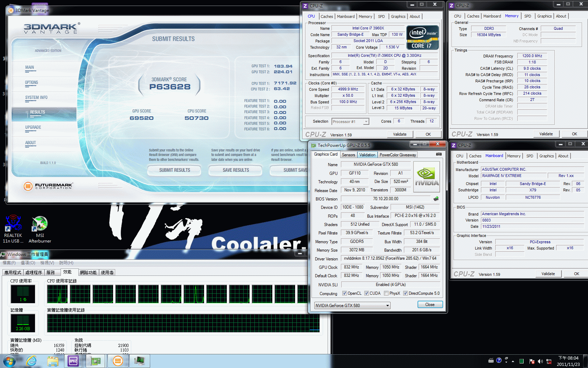
Task: Click the CPU usage meter graph
Action: point(23,294)
